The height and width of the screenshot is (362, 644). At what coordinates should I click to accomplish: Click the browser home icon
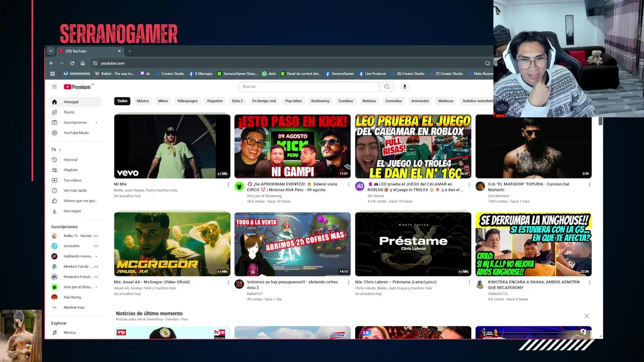(x=83, y=63)
